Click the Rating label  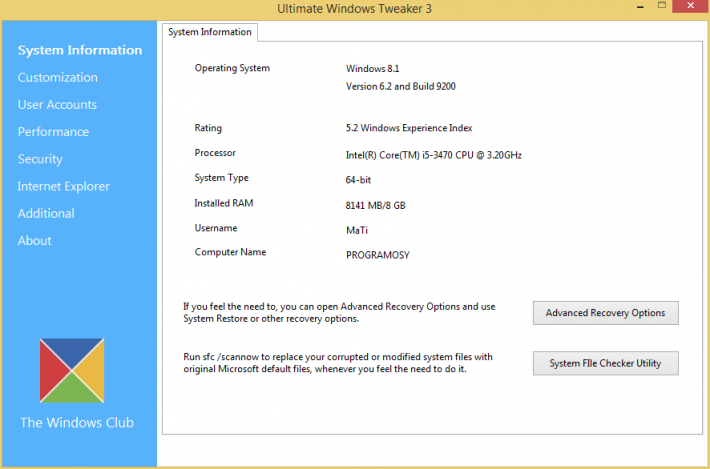(208, 128)
